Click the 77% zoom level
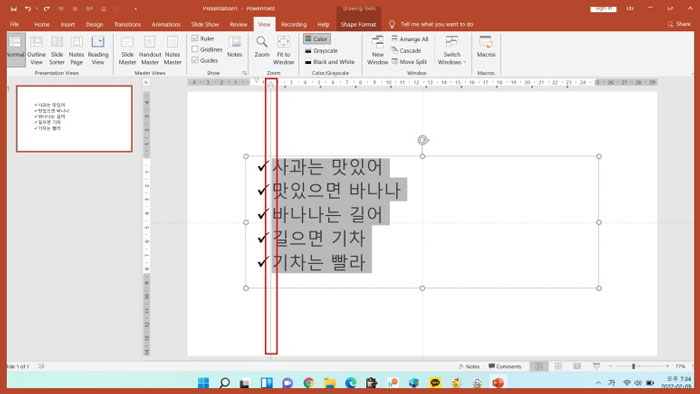Image resolution: width=700 pixels, height=394 pixels. click(680, 366)
